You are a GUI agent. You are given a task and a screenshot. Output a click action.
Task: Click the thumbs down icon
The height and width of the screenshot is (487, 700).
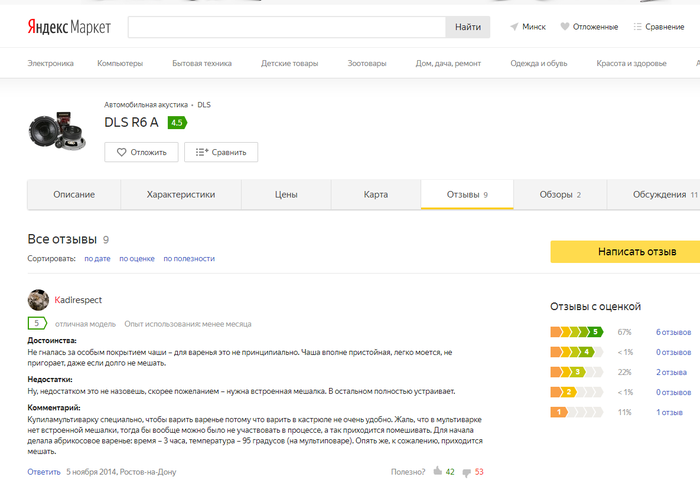466,471
